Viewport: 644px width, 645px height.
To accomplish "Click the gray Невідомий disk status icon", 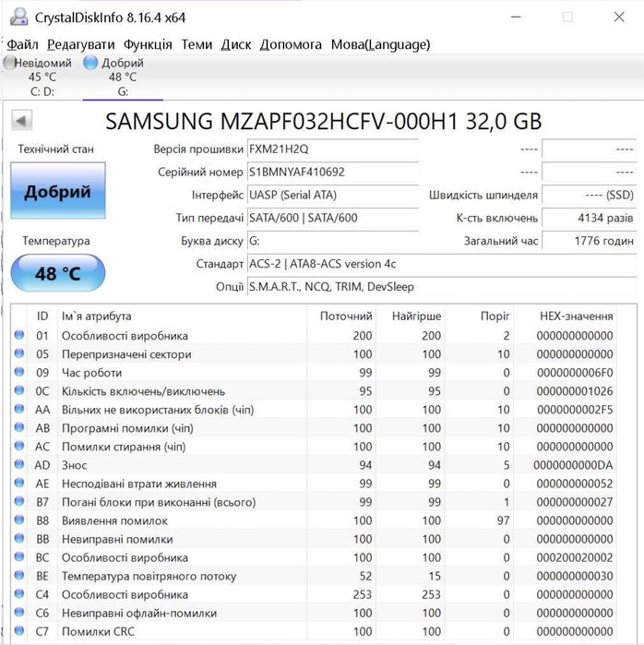I will click(9, 63).
